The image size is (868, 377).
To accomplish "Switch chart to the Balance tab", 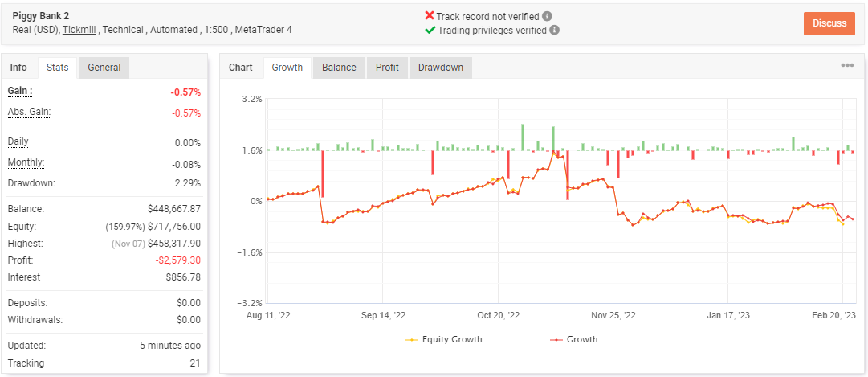I will click(x=339, y=67).
